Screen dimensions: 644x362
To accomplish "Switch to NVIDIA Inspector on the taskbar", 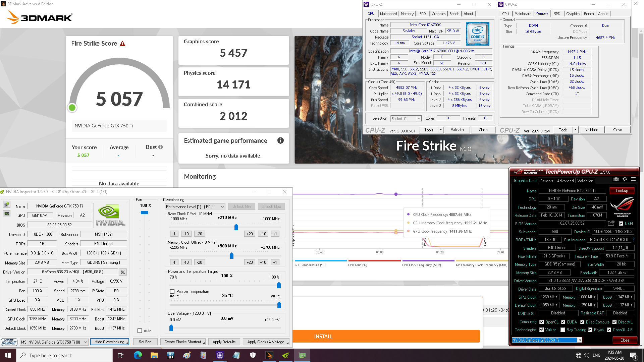I will pyautogui.click(x=286, y=355).
